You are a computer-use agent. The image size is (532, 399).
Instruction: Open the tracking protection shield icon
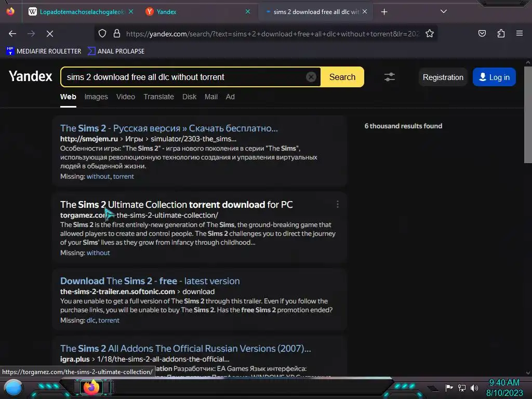click(x=102, y=34)
